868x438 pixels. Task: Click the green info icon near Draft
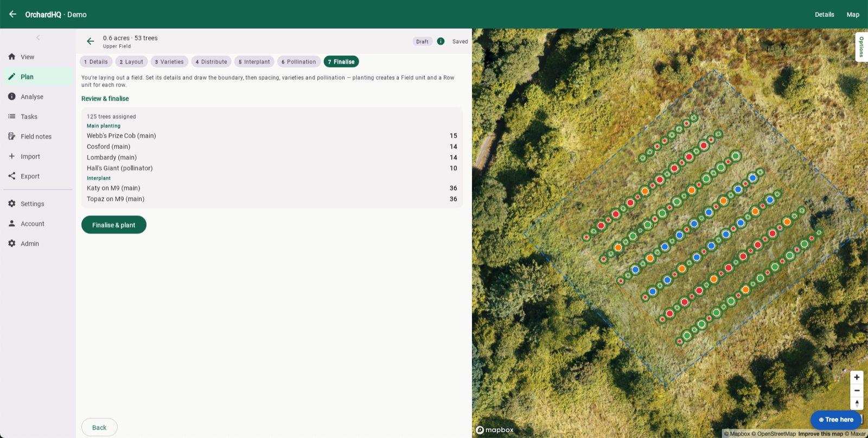tap(441, 41)
